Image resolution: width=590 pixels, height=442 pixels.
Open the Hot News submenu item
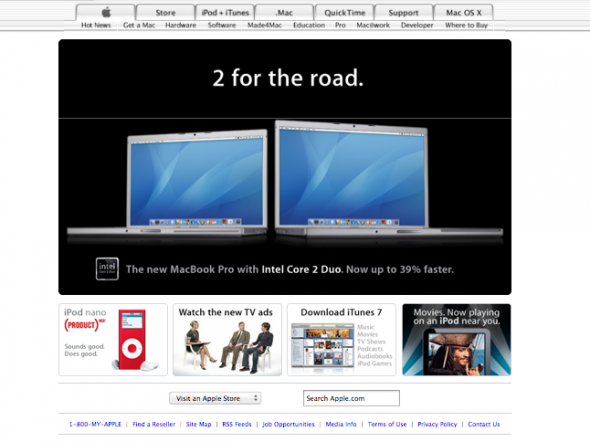[96, 25]
